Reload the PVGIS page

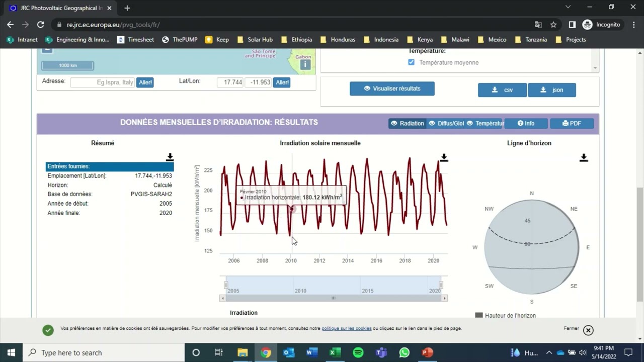[40, 25]
